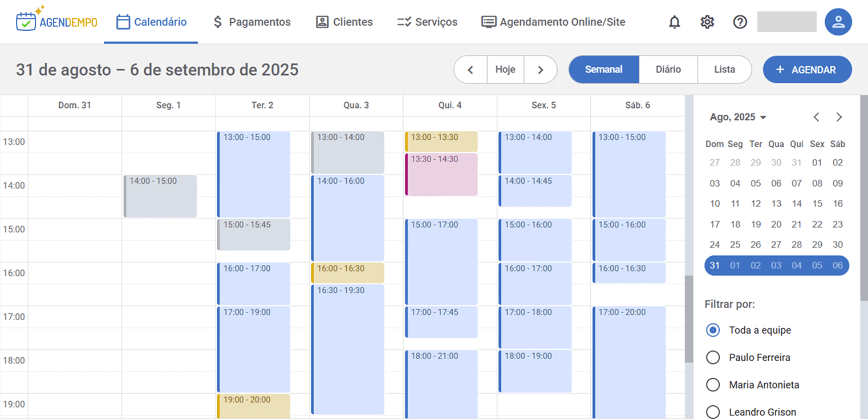The width and height of the screenshot is (868, 420).
Task: Switch to the Diário view tab
Action: (668, 69)
